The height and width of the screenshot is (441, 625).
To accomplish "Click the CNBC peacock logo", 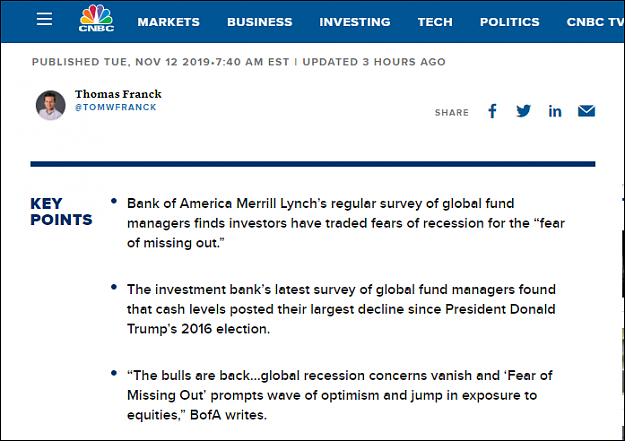I will (x=96, y=18).
